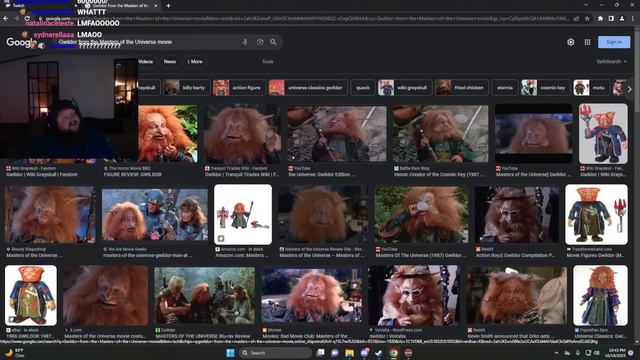
Task: Switch to the News tab
Action: point(170,62)
